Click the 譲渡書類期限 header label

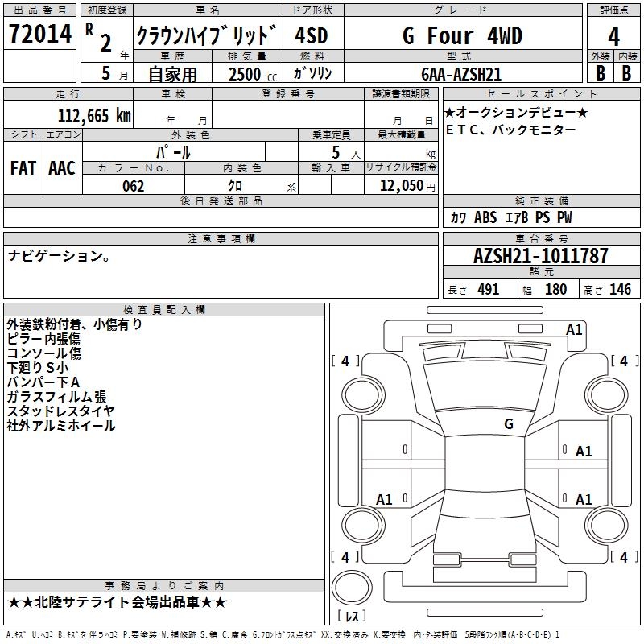click(x=401, y=93)
